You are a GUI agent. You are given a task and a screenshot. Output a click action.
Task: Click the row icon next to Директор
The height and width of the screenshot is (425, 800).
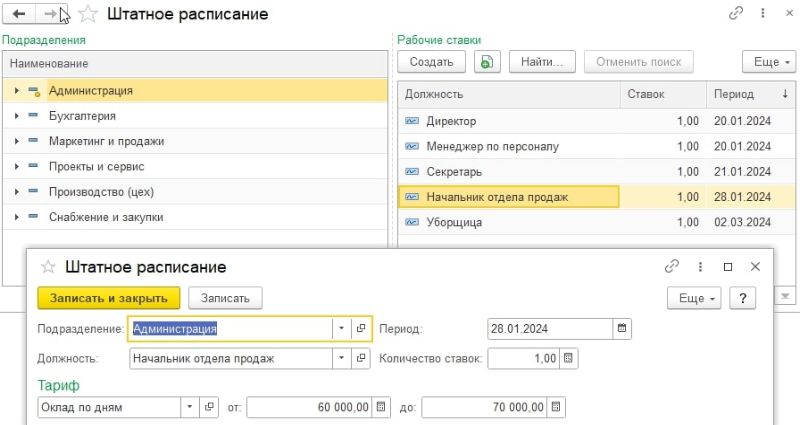[412, 121]
